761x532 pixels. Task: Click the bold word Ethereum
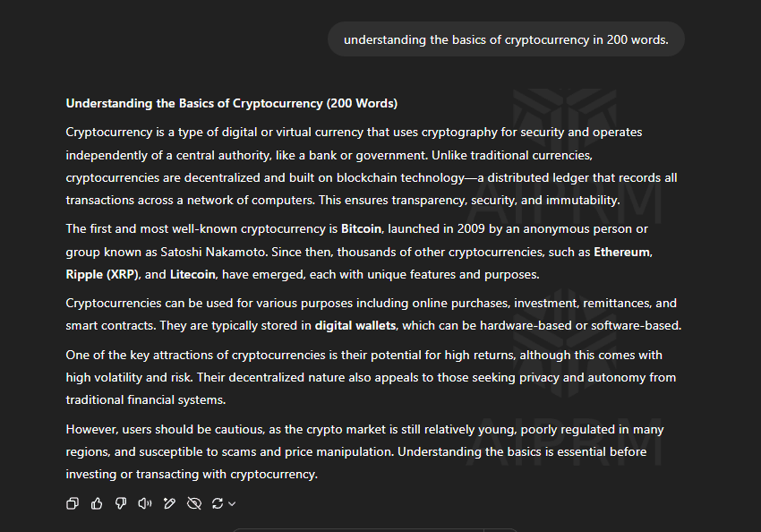[x=621, y=252]
